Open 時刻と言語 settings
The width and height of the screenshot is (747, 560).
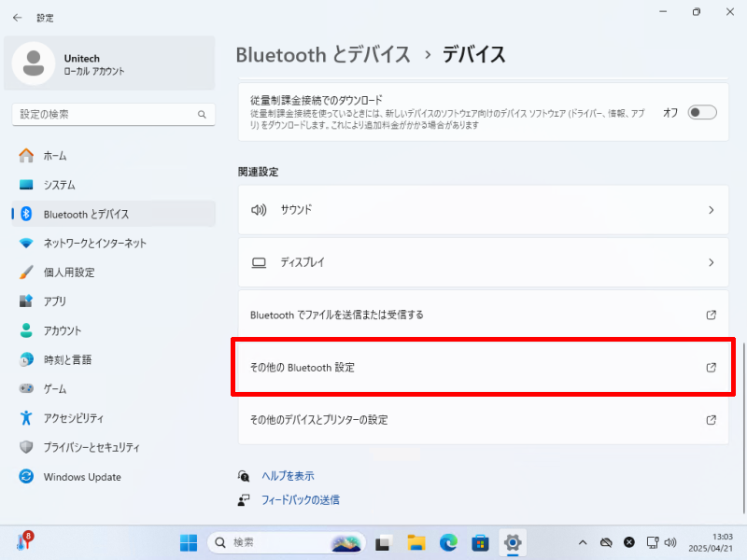click(x=113, y=359)
